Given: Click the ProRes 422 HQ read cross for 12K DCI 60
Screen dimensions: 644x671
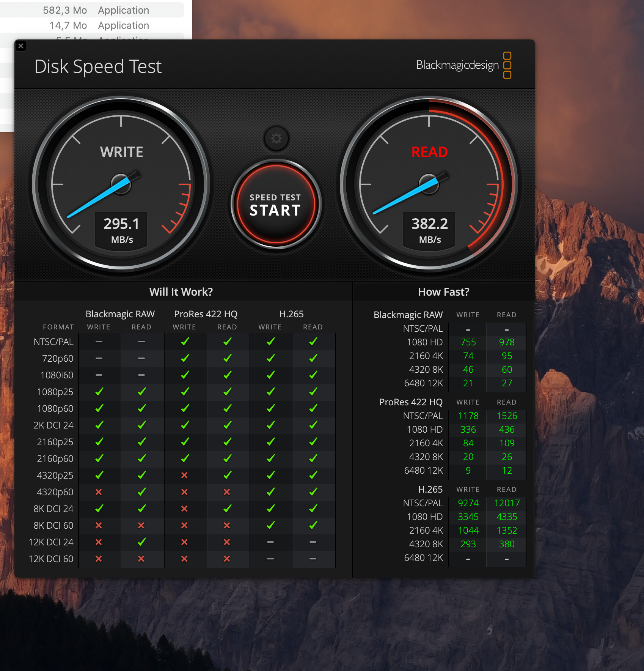Looking at the screenshot, I should [227, 559].
